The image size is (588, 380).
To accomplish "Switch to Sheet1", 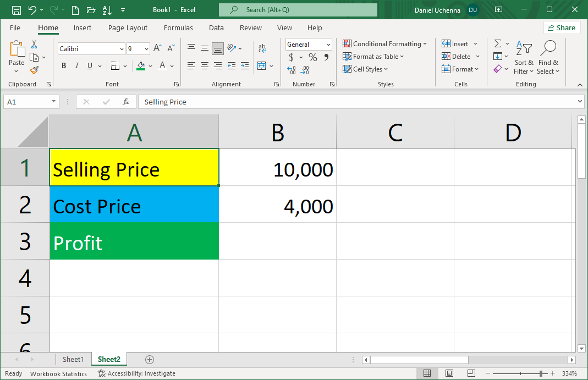I will [x=73, y=359].
